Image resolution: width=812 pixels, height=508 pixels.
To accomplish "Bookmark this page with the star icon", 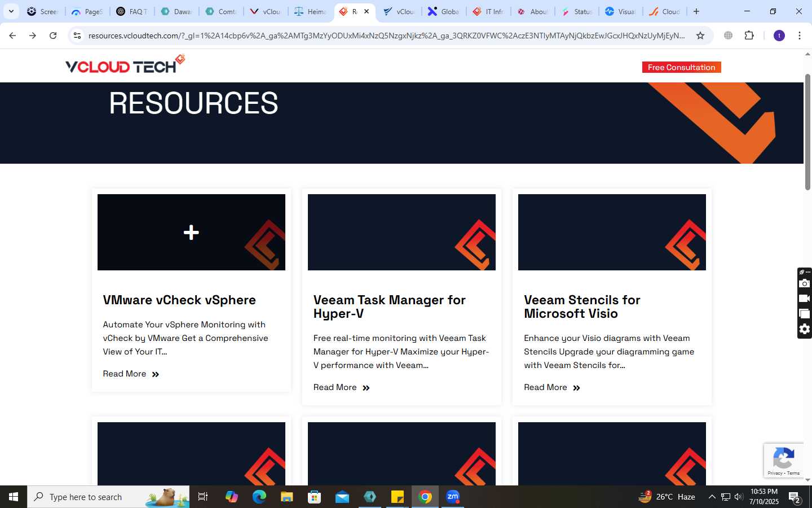I will click(700, 36).
